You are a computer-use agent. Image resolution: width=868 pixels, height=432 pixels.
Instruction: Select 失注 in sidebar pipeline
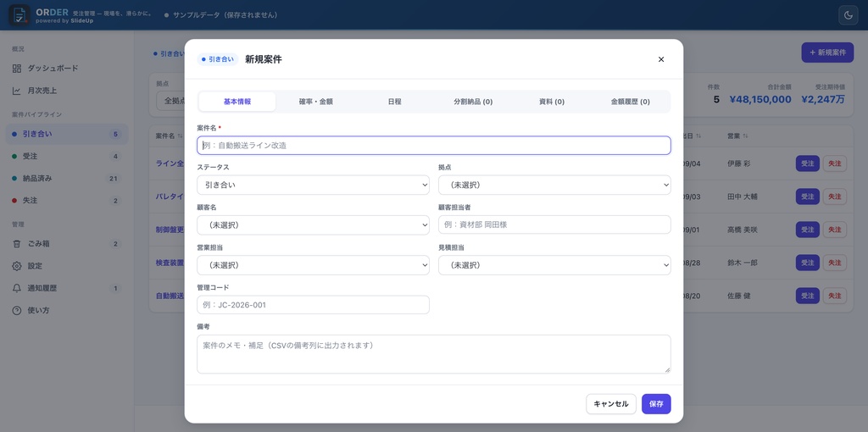[x=67, y=200]
